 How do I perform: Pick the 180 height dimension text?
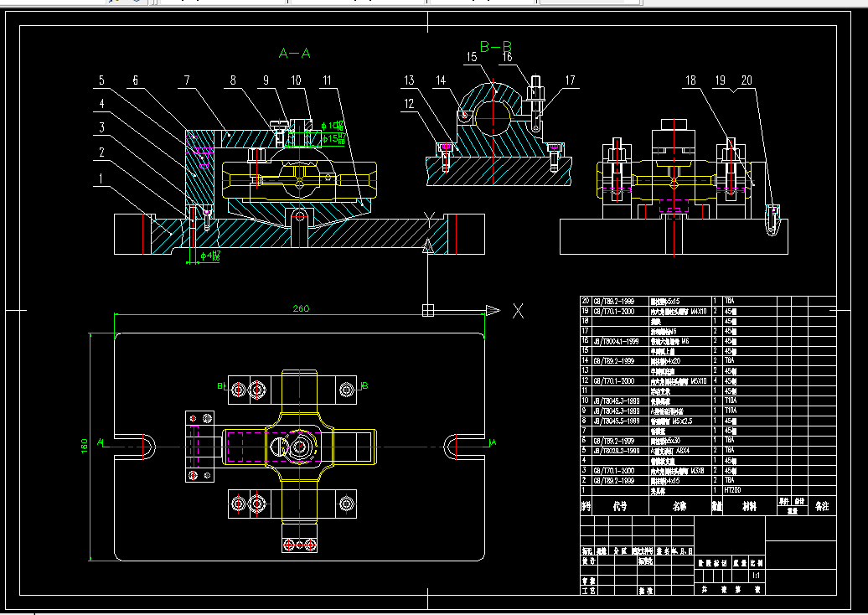[x=85, y=446]
